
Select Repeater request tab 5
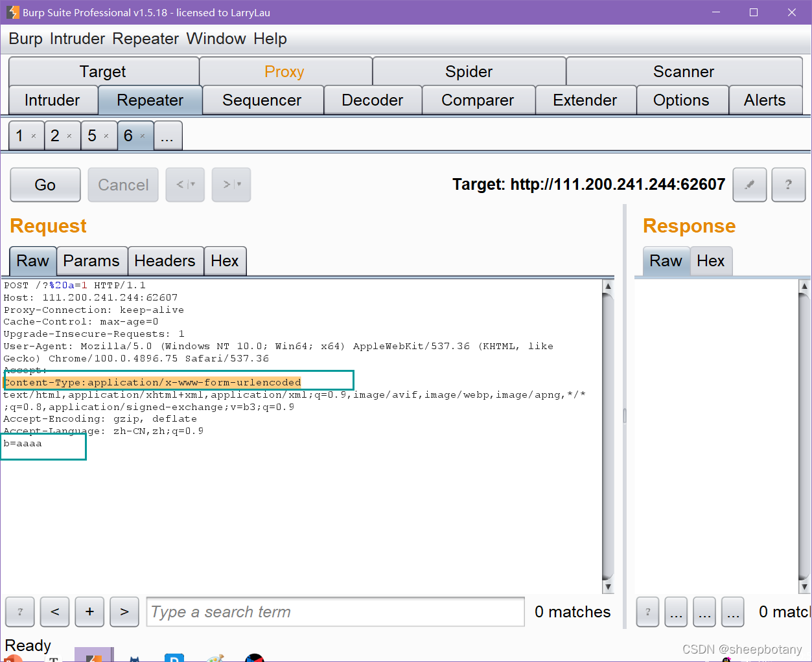(92, 135)
